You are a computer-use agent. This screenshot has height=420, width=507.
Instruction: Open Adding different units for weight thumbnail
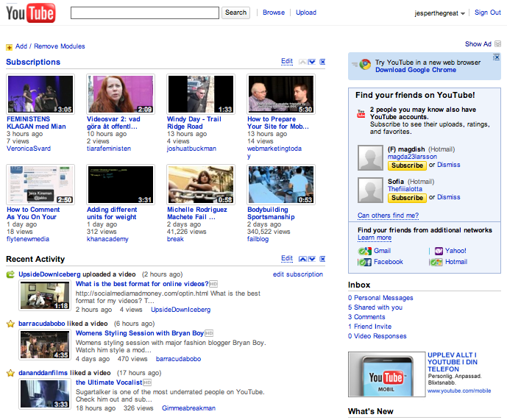coord(121,185)
